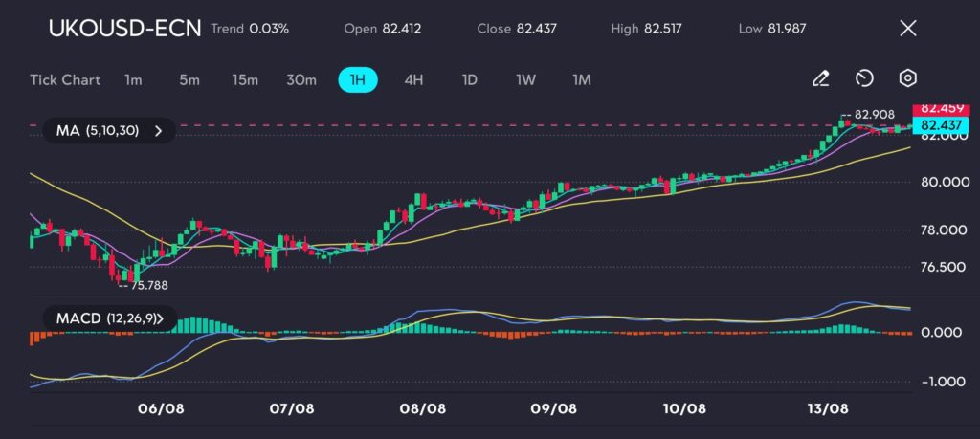The width and height of the screenshot is (980, 439).
Task: Switch to Tick Chart view
Action: pos(64,80)
